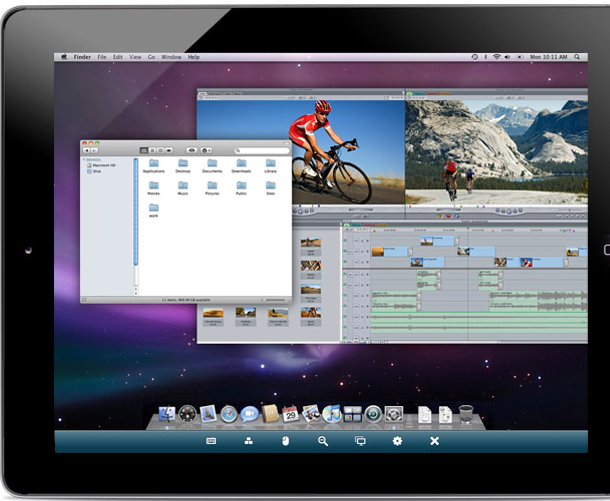Switch Finder to Cover Flow view

click(x=169, y=150)
